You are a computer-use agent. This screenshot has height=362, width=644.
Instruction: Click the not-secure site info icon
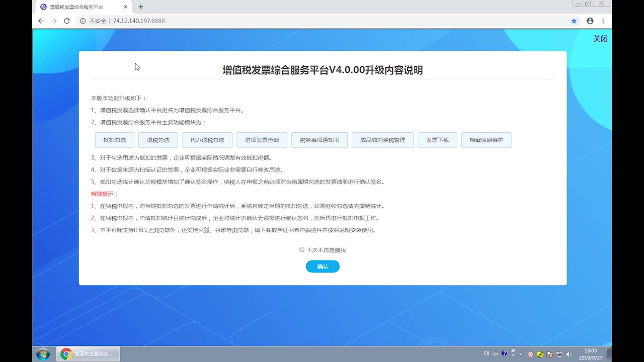[x=83, y=21]
